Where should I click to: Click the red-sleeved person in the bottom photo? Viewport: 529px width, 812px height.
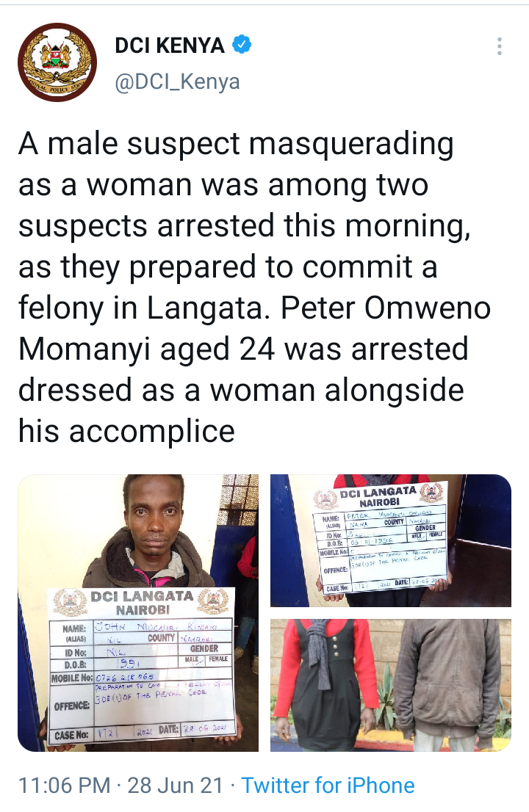pos(326,685)
